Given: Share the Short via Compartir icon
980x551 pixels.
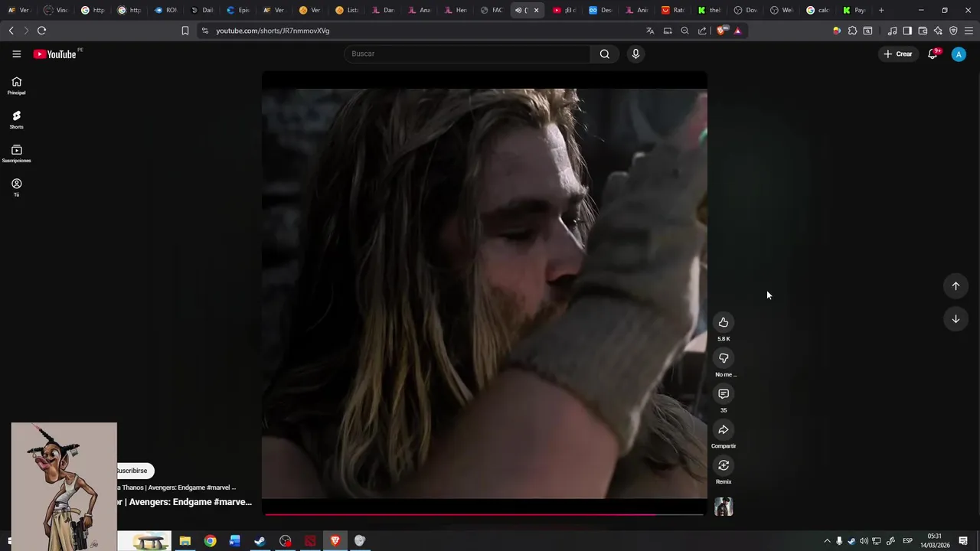Looking at the screenshot, I should click(x=724, y=429).
